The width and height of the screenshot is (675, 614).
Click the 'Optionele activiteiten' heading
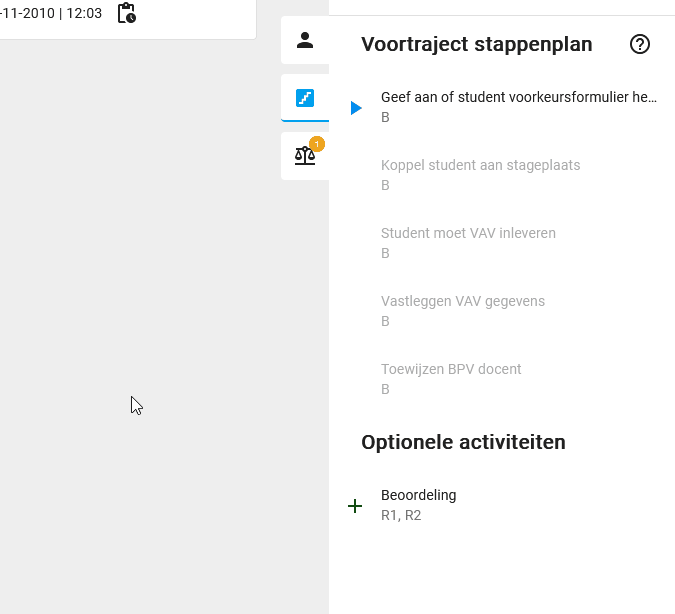[x=463, y=442]
